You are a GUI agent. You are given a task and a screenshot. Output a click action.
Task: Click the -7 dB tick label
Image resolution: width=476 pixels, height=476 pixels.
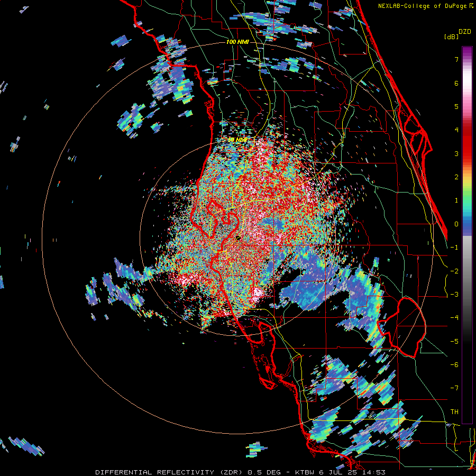click(454, 388)
